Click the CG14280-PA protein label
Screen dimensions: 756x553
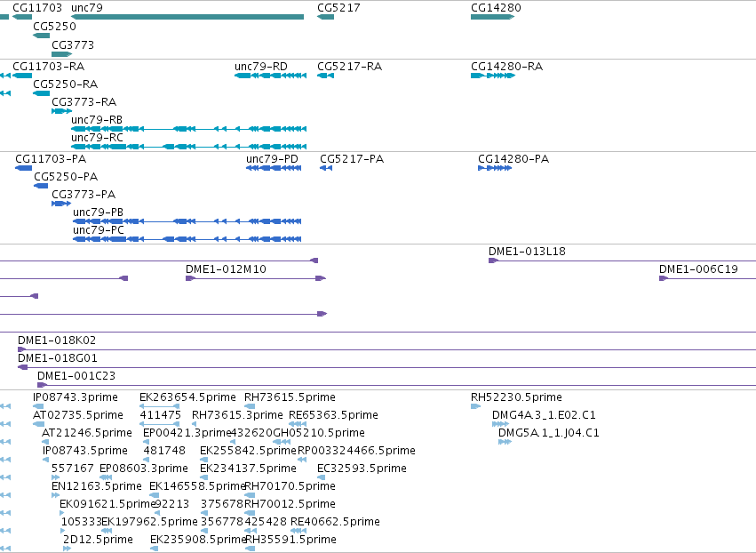pos(513,159)
